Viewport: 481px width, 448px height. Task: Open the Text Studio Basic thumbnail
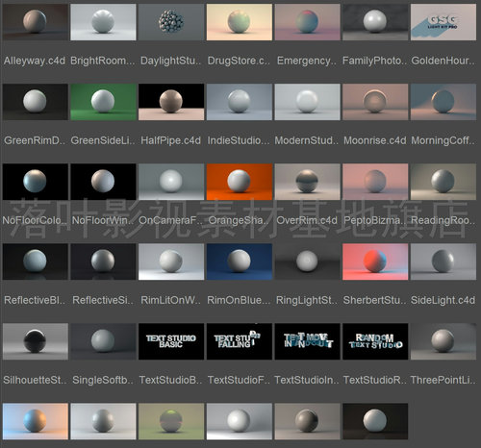[x=171, y=341]
